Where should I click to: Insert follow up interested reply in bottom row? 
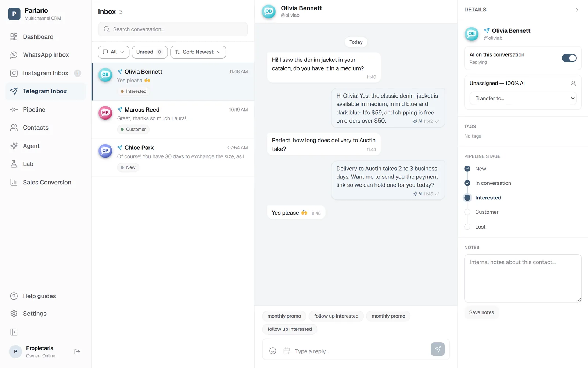(290, 329)
